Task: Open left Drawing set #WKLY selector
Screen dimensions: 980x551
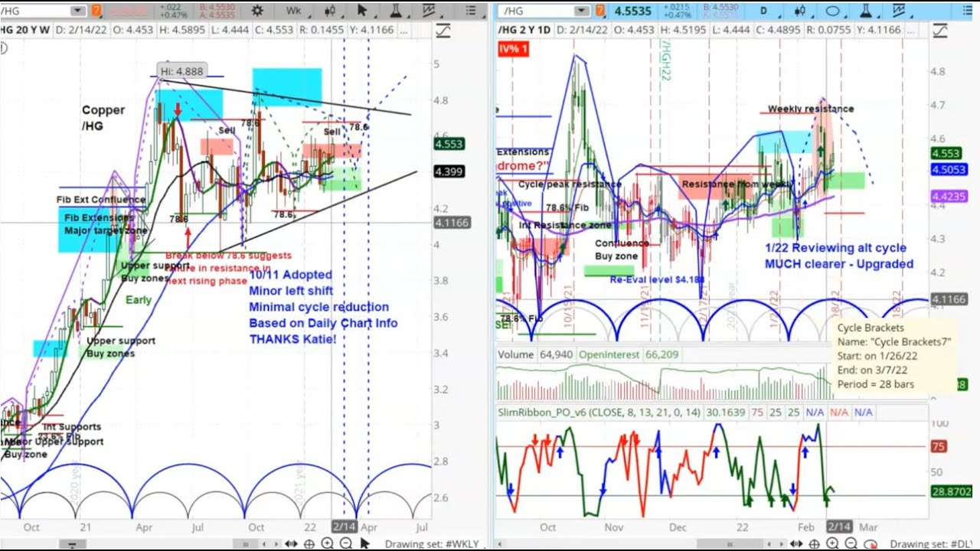Action: point(433,544)
